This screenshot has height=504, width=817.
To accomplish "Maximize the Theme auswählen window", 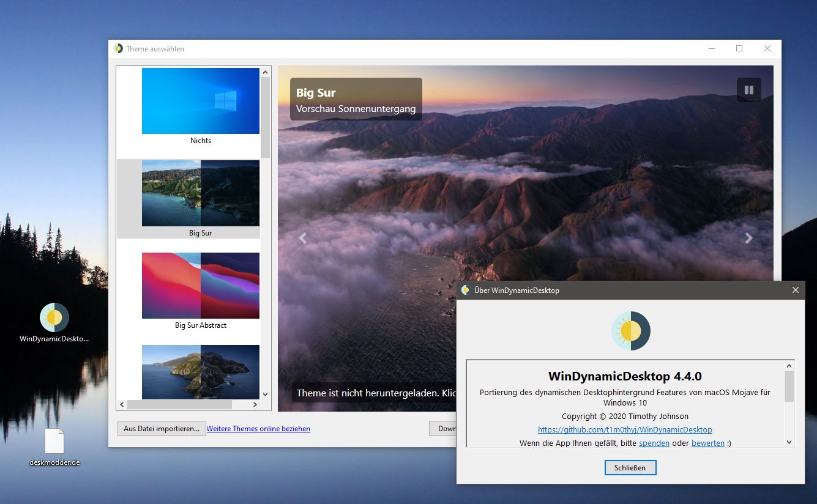I will [739, 48].
